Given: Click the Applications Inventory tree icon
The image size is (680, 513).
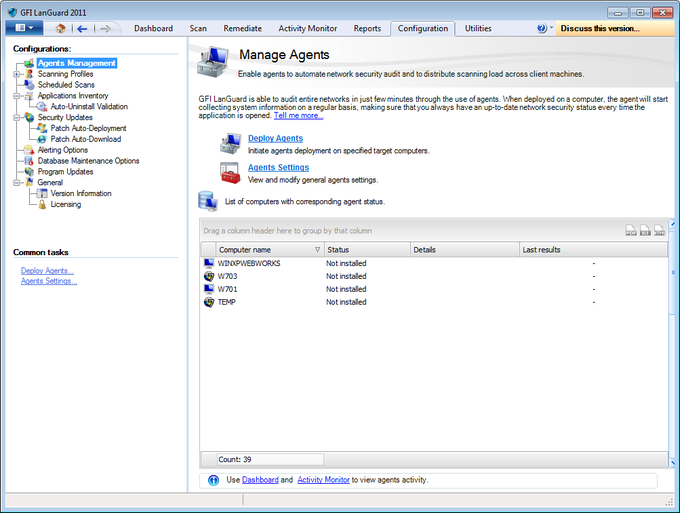Looking at the screenshot, I should 29,96.
